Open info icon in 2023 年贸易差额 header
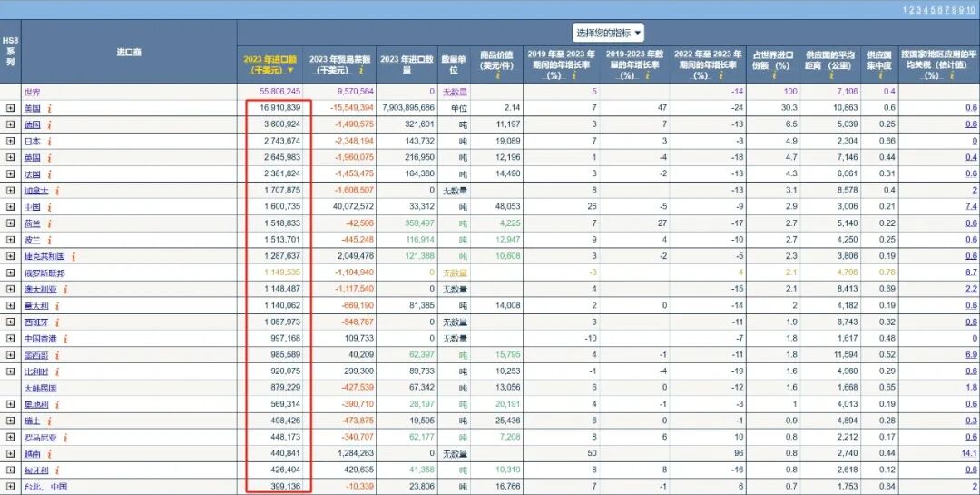This screenshot has height=495, width=980. [360, 71]
